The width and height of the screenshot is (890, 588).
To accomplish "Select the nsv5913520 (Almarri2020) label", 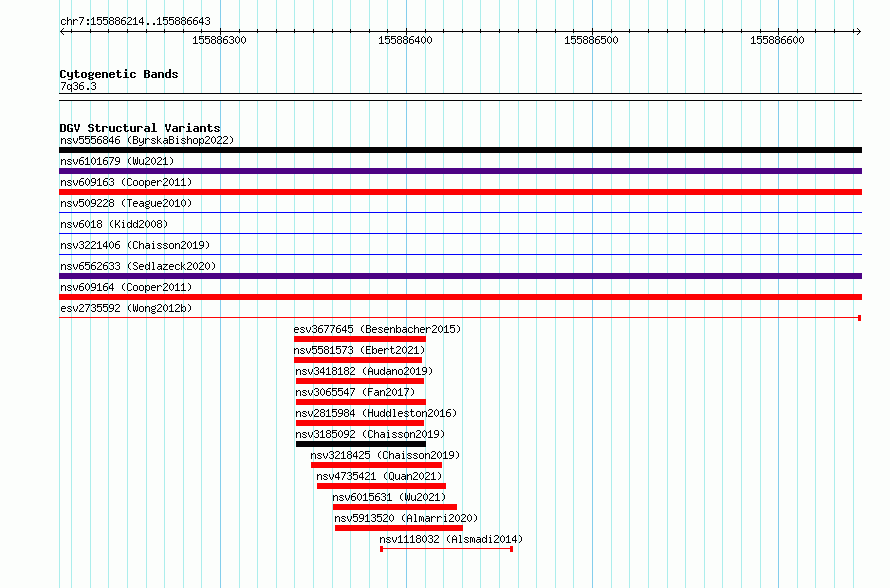I will tap(406, 518).
